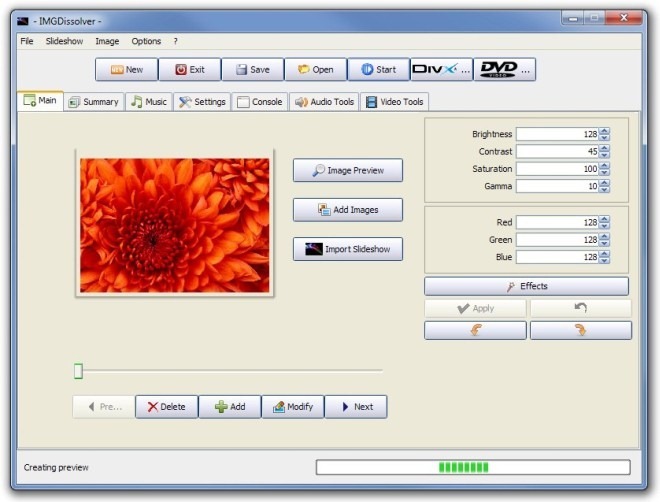Decrease Brightness with down spinner arrow

pos(604,138)
